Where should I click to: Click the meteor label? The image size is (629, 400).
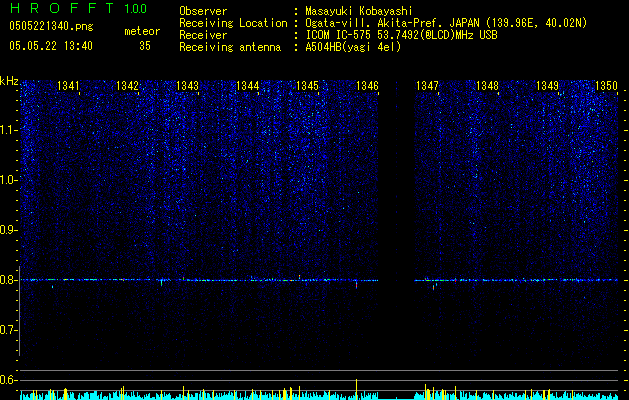[x=142, y=31]
